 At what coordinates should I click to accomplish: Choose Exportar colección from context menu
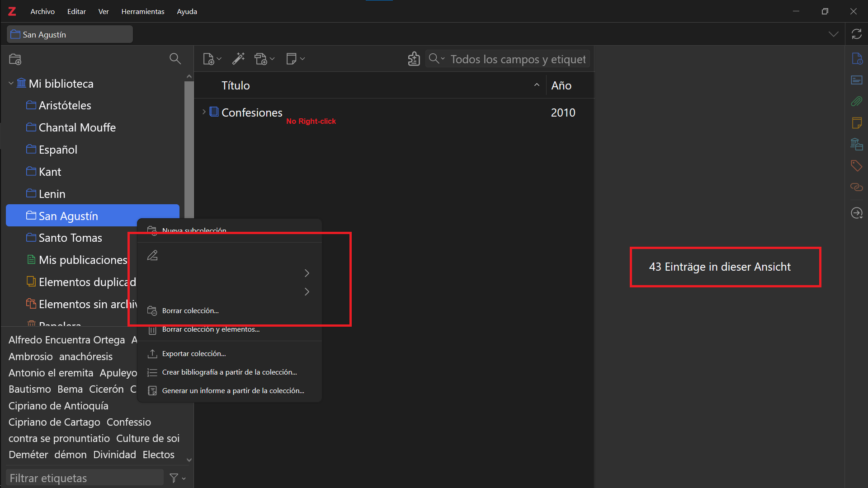pos(193,353)
